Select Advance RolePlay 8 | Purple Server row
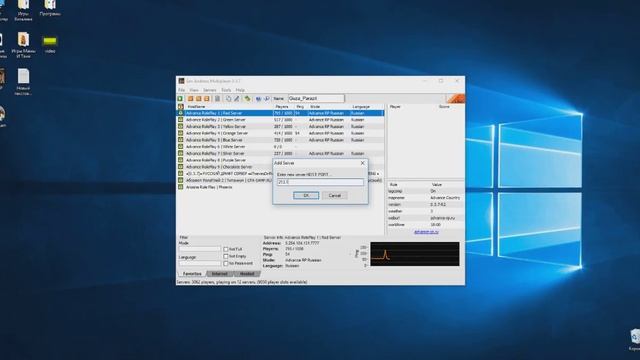Screen dimensions: 640x360 (225, 160)
